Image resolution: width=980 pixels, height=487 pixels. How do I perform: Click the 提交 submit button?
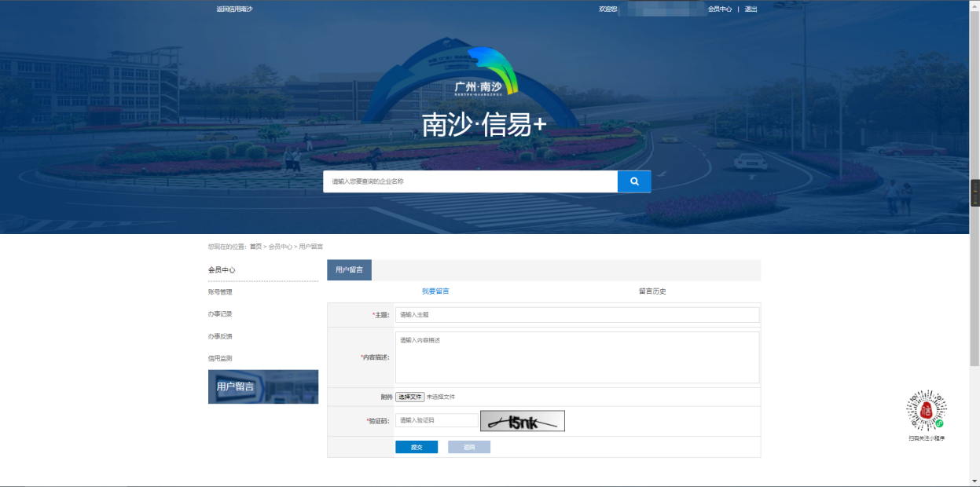417,447
